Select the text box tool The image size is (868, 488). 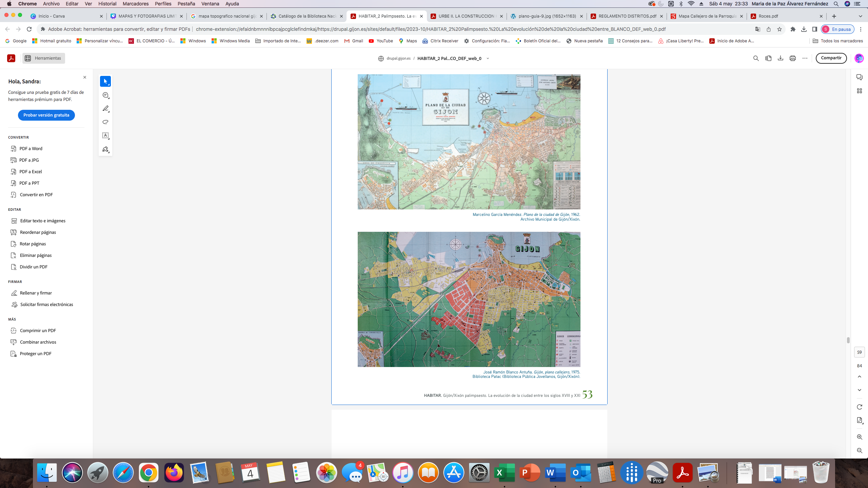tap(105, 136)
